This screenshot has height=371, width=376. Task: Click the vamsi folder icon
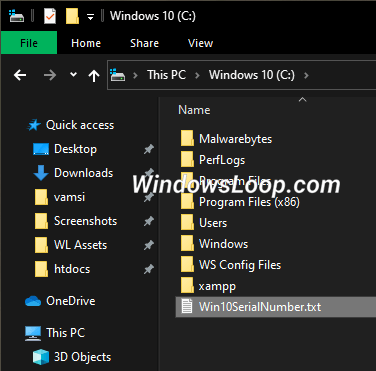tap(41, 197)
